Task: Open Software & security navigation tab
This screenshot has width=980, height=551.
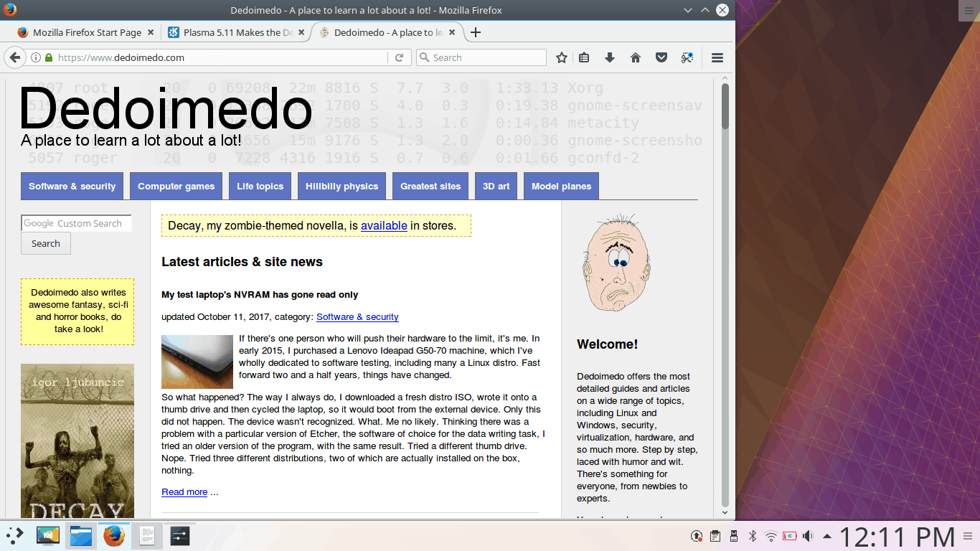Action: coord(72,186)
